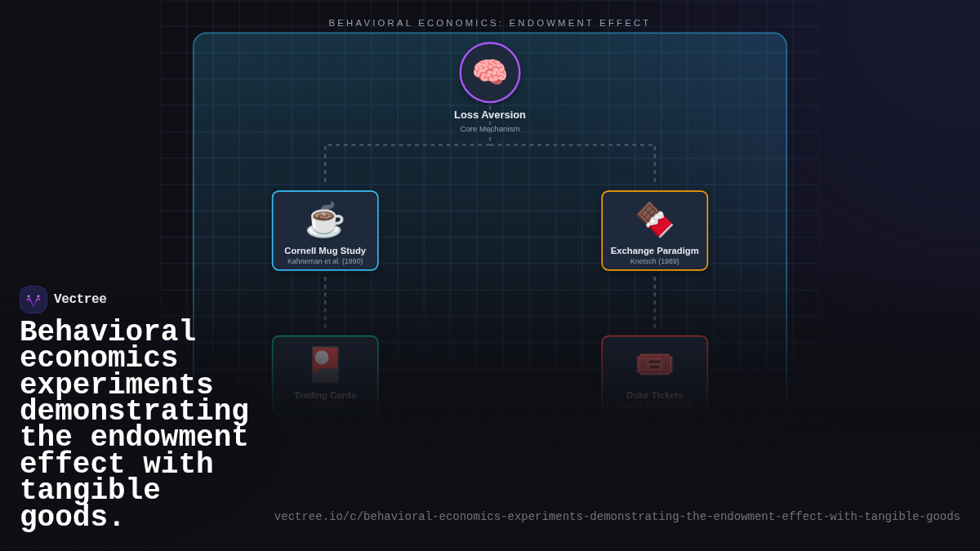
Task: Click the brain icon for Loss Aversion
Action: pos(490,73)
